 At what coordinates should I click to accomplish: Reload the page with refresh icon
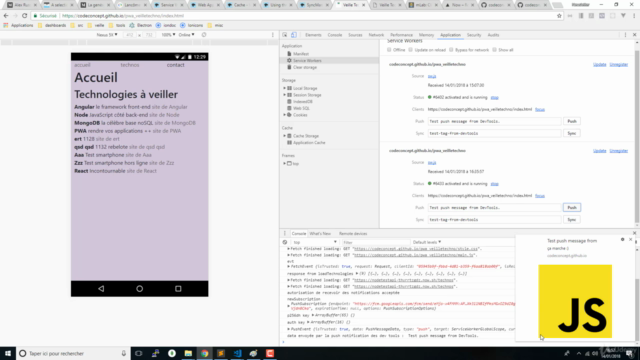click(x=24, y=16)
